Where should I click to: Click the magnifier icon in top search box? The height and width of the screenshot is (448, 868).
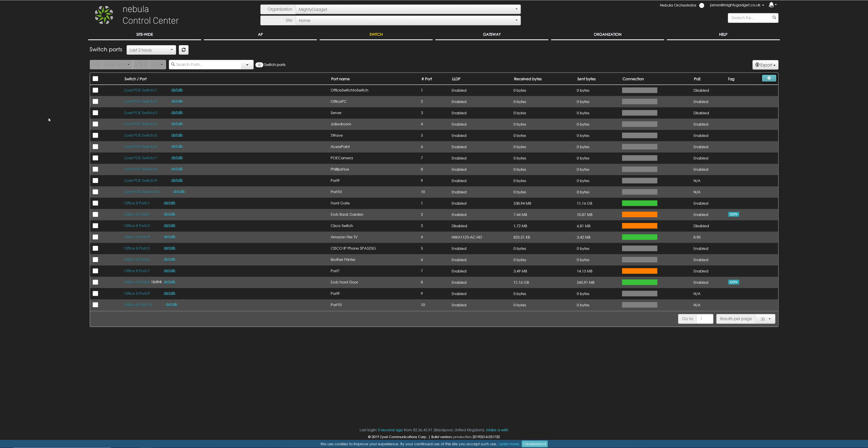[774, 18]
